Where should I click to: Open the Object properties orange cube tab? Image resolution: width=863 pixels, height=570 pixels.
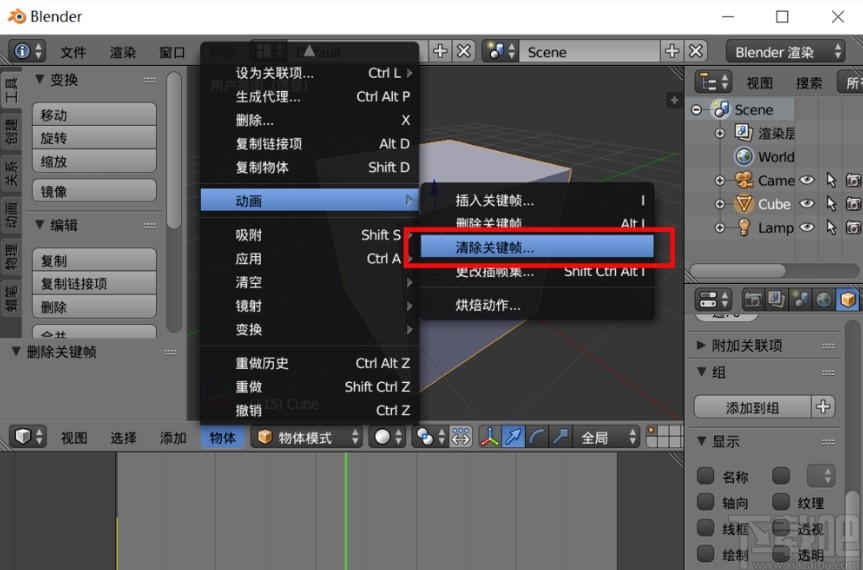click(848, 300)
